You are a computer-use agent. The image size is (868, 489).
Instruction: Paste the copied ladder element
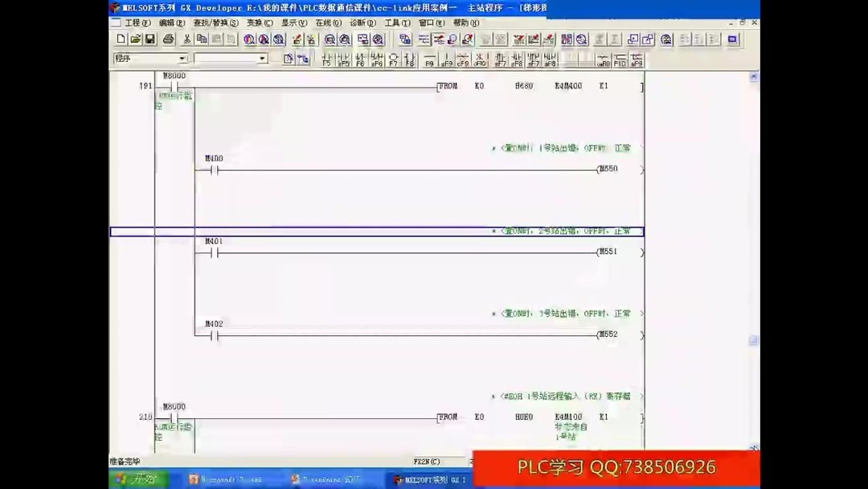point(217,39)
